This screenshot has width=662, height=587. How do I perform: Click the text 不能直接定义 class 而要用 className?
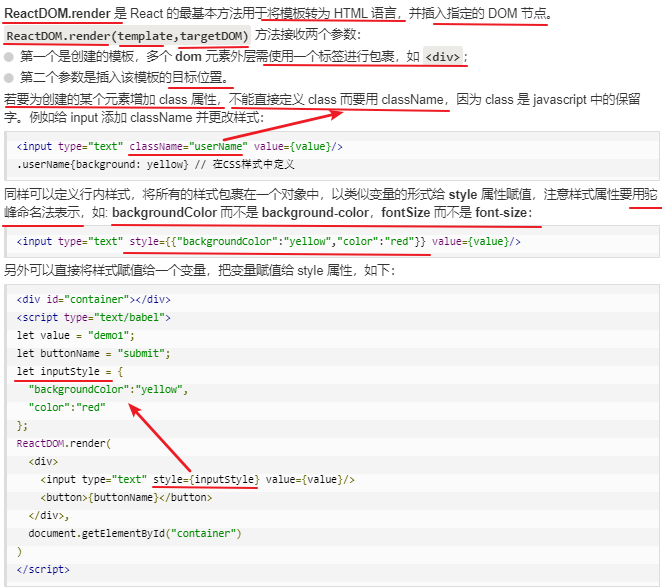pos(336,100)
